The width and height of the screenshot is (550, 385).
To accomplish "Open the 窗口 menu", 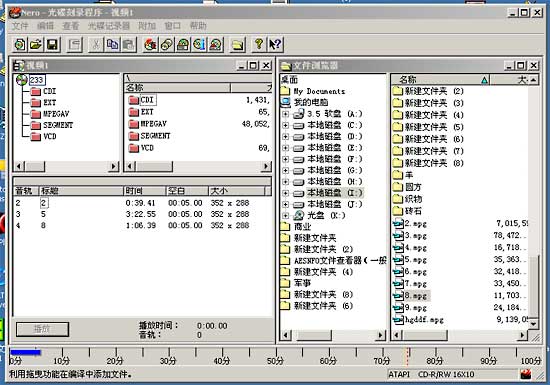I will coord(173,26).
